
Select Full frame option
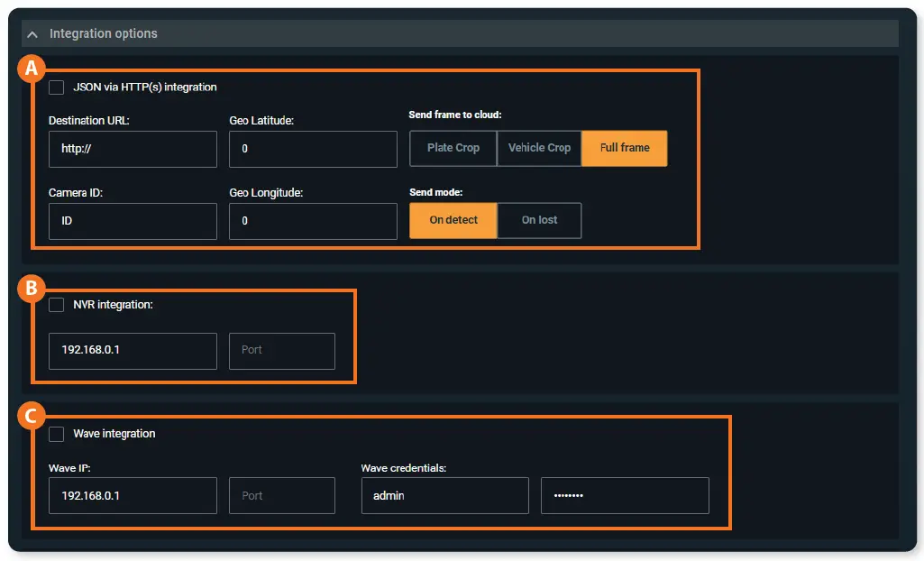pyautogui.click(x=625, y=148)
